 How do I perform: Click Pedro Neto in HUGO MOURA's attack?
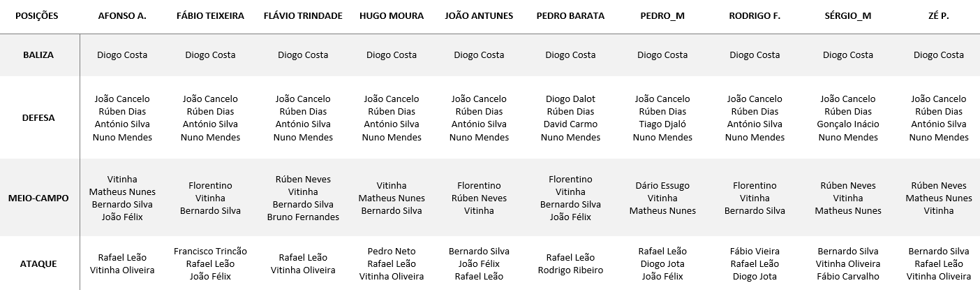pyautogui.click(x=391, y=251)
